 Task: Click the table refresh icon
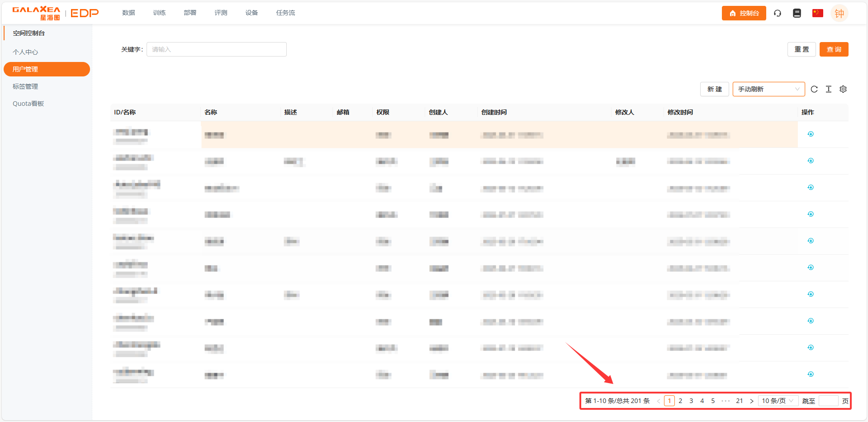click(x=814, y=89)
